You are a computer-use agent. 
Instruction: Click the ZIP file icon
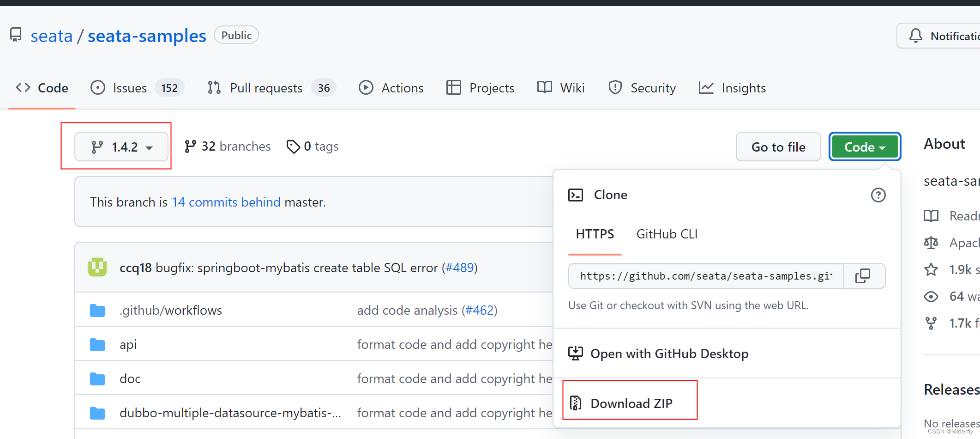(576, 403)
